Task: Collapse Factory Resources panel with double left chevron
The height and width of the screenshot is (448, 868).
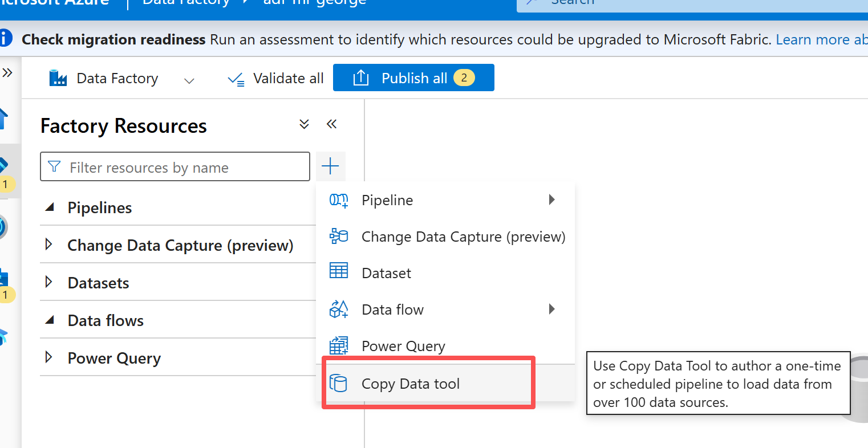Action: 332,124
